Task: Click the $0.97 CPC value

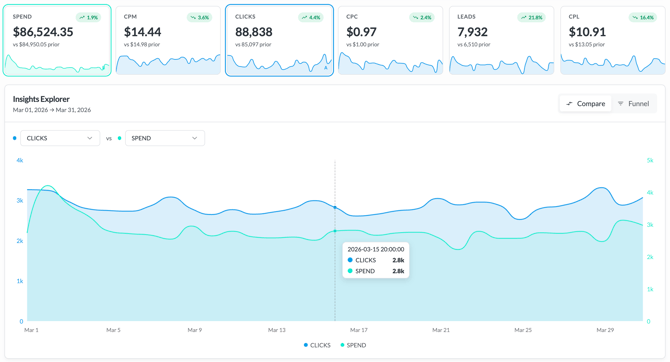Action: tap(361, 32)
